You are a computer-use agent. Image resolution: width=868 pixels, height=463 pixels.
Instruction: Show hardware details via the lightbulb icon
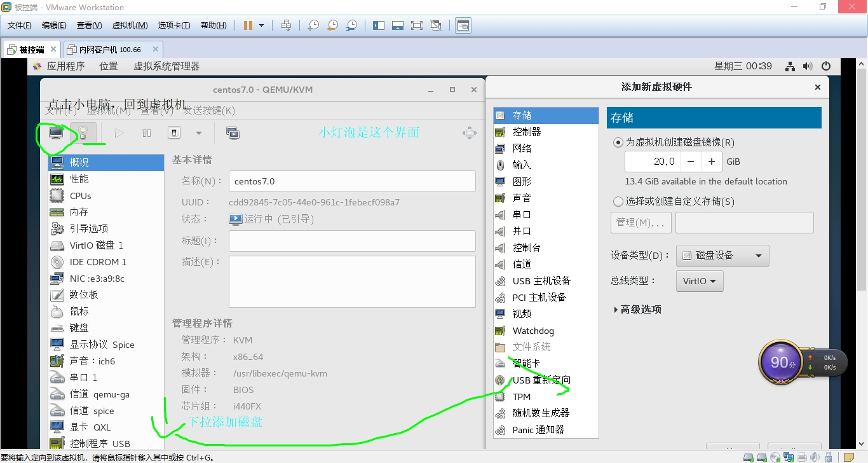81,133
